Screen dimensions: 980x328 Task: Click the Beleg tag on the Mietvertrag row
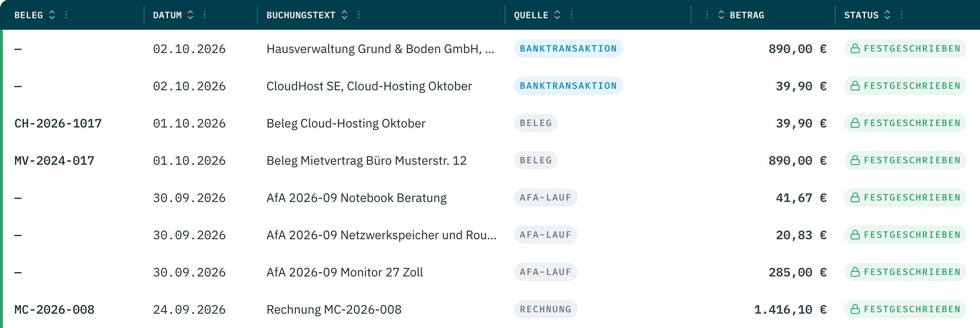pyautogui.click(x=536, y=160)
